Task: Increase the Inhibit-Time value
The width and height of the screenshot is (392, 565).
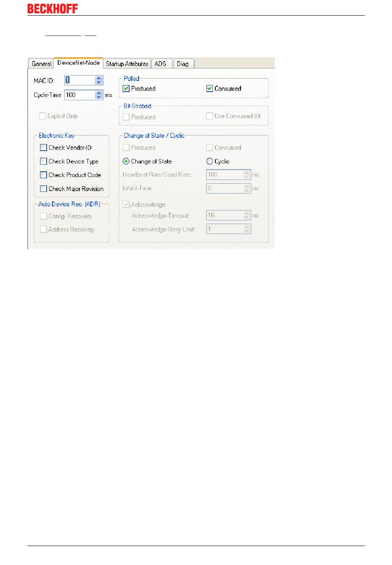Action: coord(247,186)
